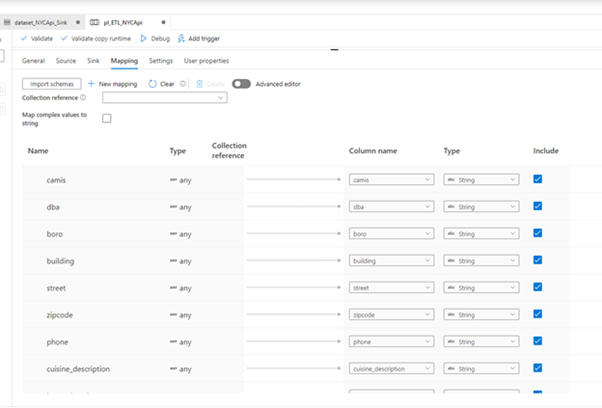Select the phone source name
The width and height of the screenshot is (602, 408).
point(57,342)
